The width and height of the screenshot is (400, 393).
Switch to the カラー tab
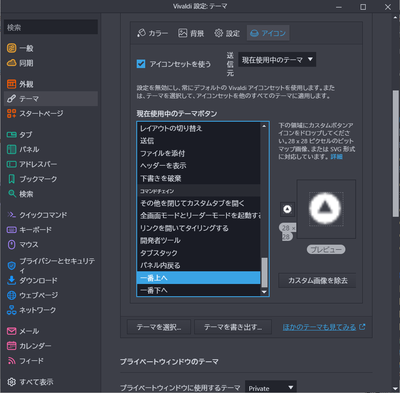click(x=152, y=33)
